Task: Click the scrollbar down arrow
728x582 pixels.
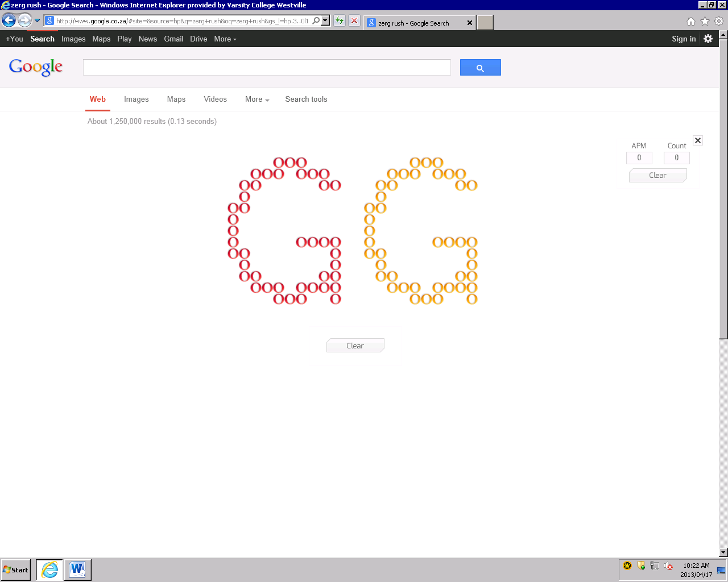Action: [723, 552]
